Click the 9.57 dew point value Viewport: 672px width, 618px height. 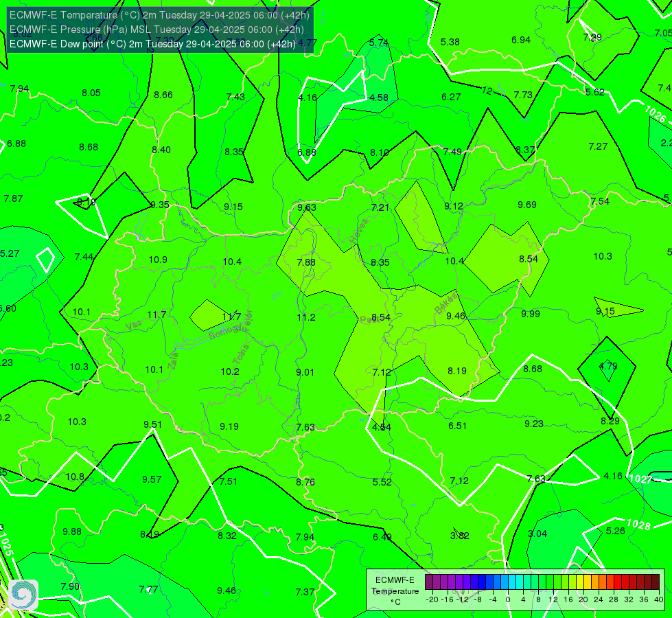(152, 479)
